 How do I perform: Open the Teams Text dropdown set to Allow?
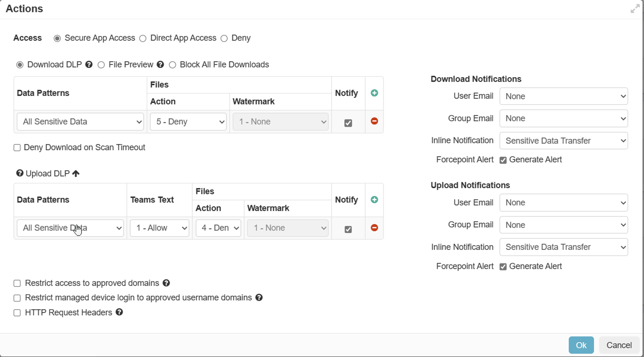pos(159,228)
